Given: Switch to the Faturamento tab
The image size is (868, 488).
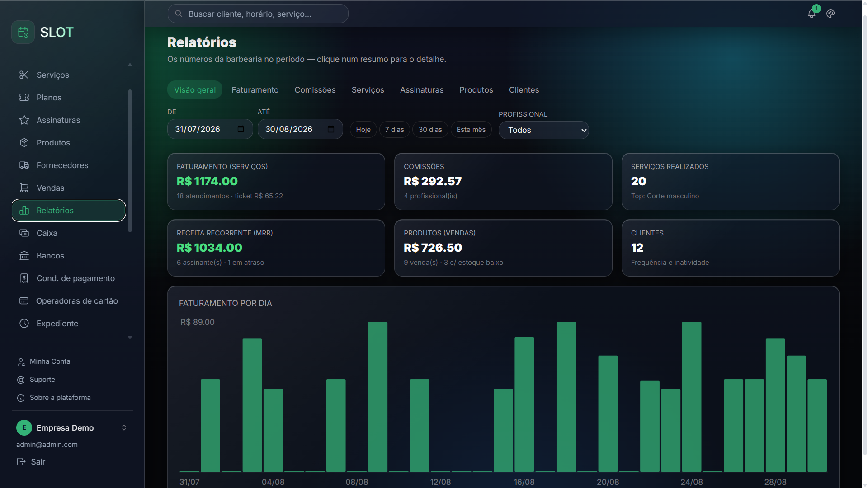Looking at the screenshot, I should pyautogui.click(x=255, y=90).
